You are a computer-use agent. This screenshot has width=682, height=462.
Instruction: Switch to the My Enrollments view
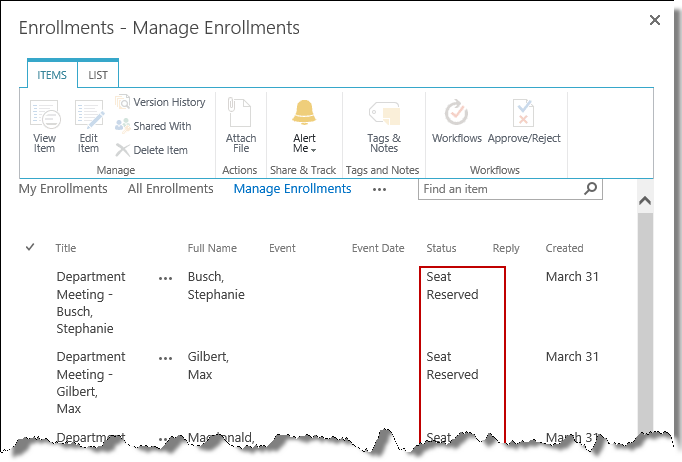point(63,189)
